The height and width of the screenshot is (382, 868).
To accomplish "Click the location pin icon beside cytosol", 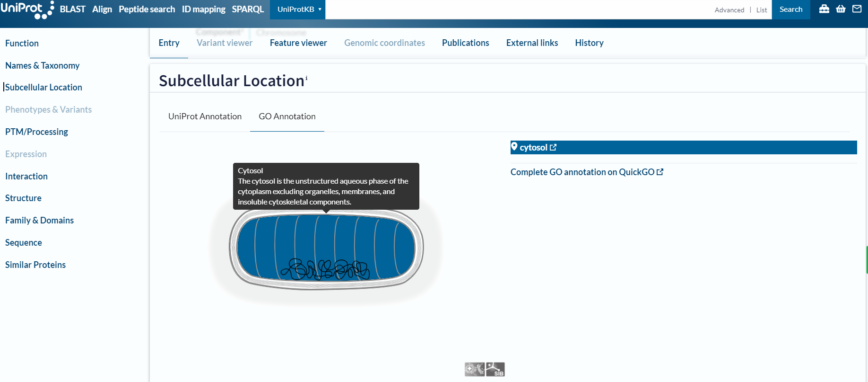I will pos(514,147).
